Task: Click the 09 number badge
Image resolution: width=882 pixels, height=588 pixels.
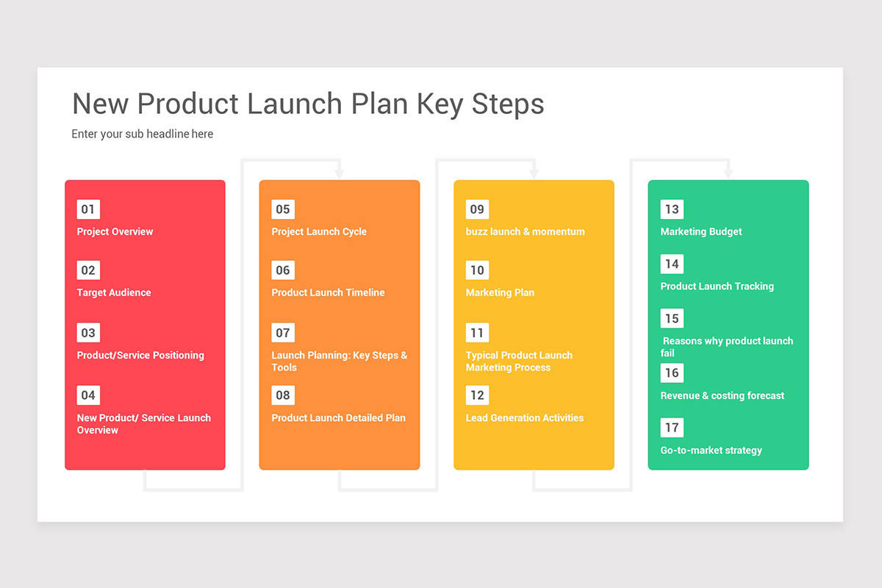Action: click(x=477, y=209)
